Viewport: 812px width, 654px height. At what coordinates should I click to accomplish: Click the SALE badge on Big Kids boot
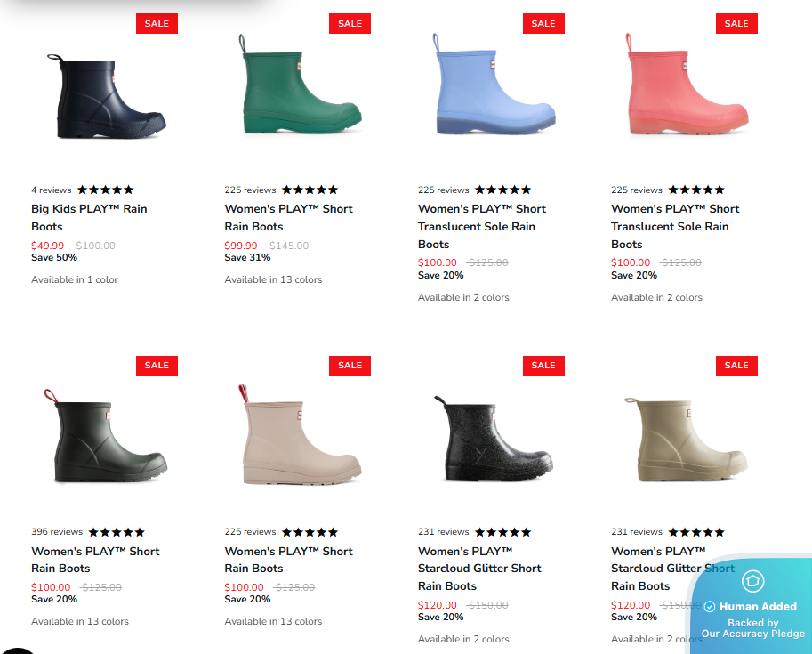coord(157,24)
